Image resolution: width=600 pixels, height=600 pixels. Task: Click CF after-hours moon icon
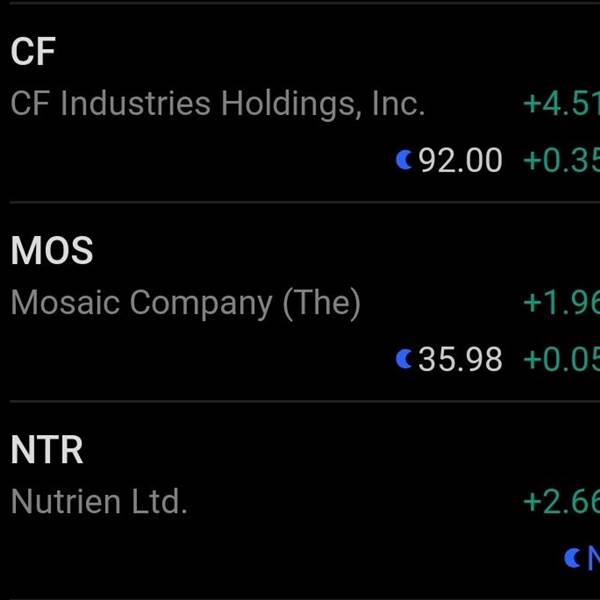(x=404, y=159)
